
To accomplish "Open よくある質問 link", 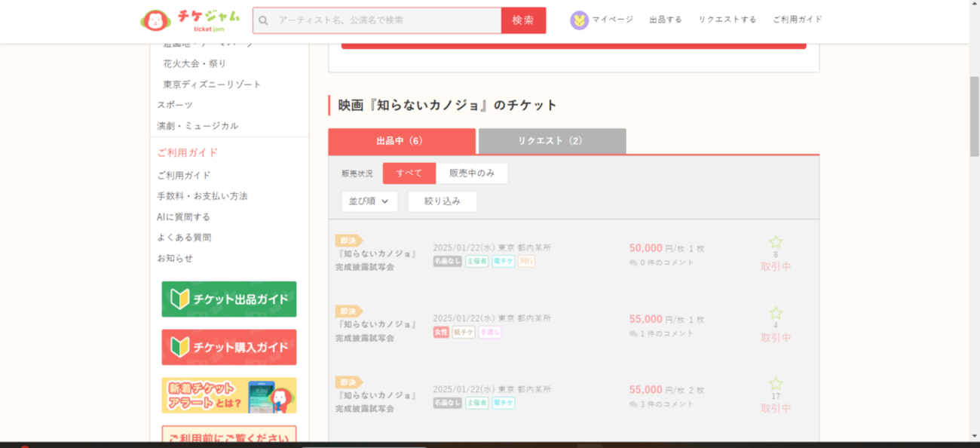I will pyautogui.click(x=184, y=238).
